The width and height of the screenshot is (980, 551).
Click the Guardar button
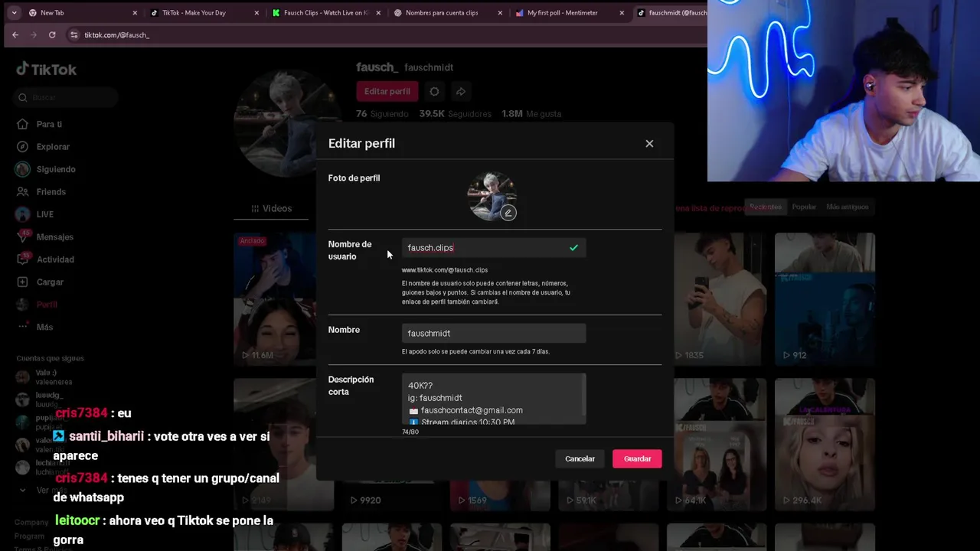[637, 458]
